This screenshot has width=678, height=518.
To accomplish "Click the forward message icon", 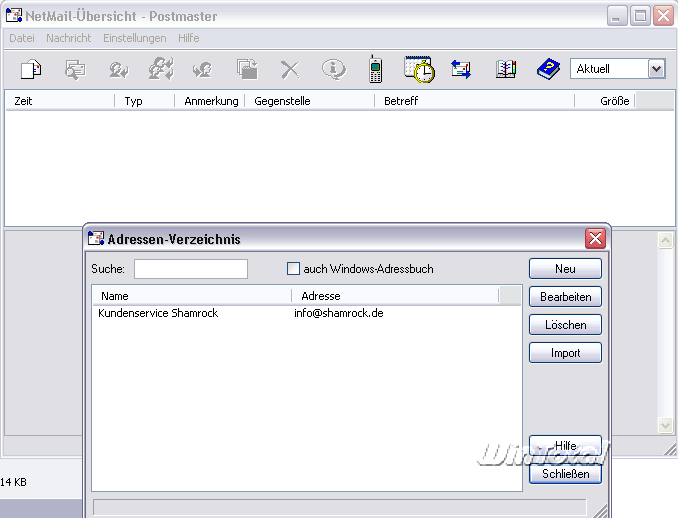I will [x=203, y=69].
